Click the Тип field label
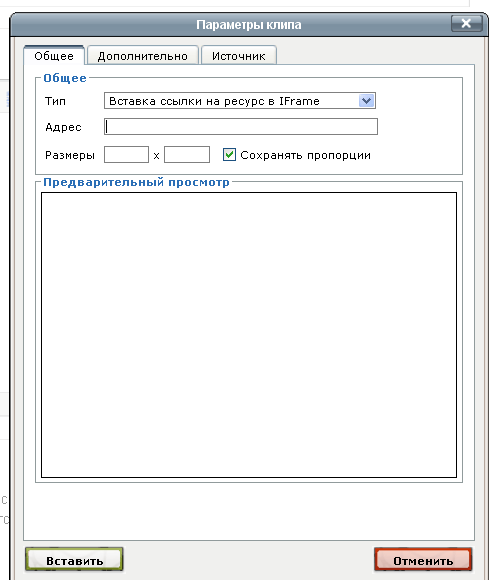This screenshot has height=580, width=489. (55, 101)
